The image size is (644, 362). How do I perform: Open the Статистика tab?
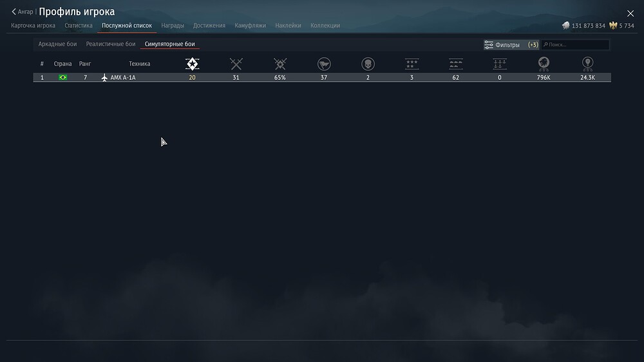click(79, 26)
